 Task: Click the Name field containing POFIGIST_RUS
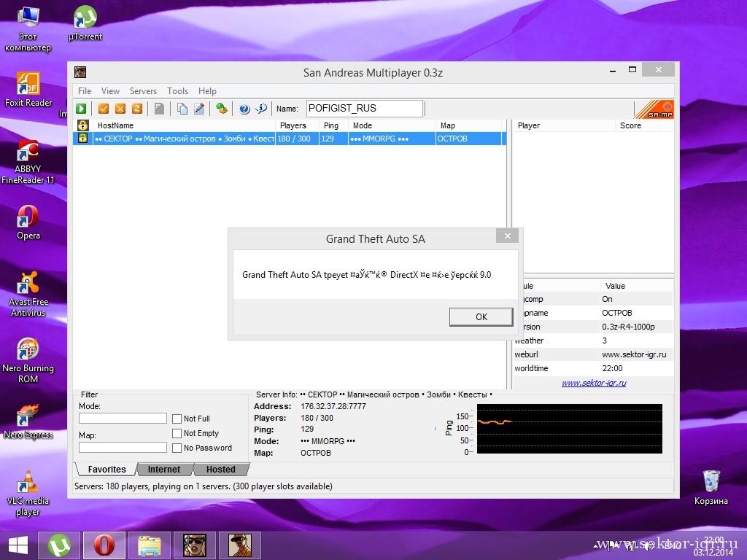click(x=365, y=109)
